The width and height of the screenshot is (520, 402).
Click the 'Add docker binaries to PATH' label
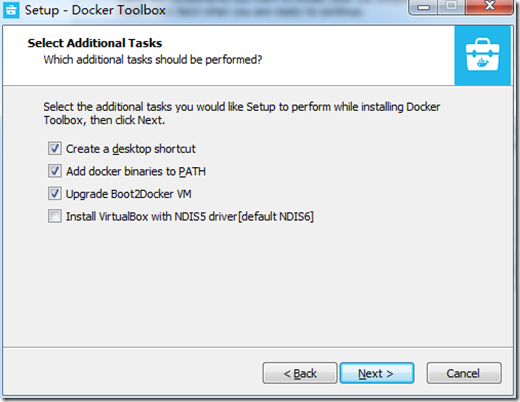point(136,171)
